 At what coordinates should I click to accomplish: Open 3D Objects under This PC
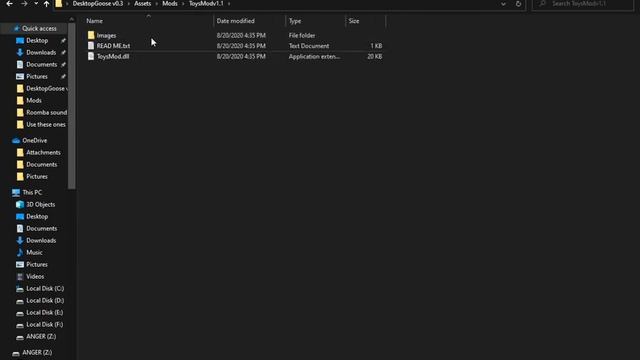40,204
